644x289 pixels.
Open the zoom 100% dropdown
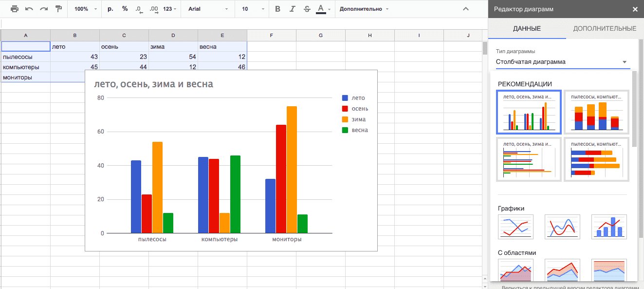click(86, 9)
